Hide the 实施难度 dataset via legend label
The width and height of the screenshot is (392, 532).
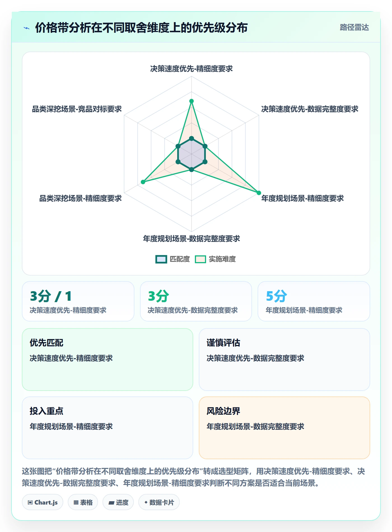[222, 259]
